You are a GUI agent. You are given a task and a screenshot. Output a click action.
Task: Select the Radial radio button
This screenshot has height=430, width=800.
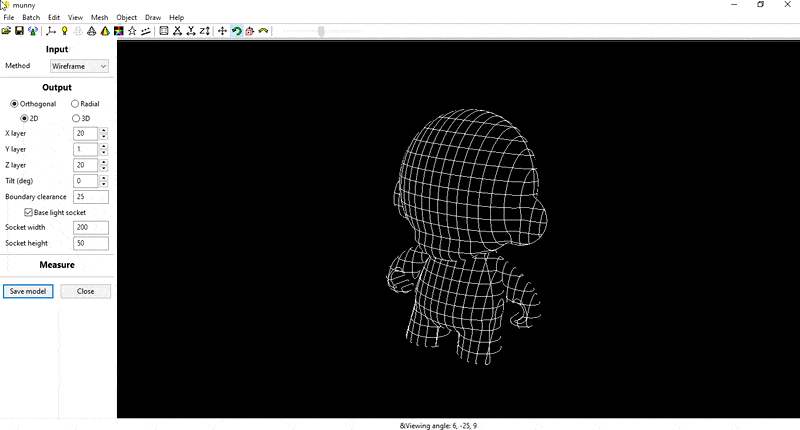point(75,104)
